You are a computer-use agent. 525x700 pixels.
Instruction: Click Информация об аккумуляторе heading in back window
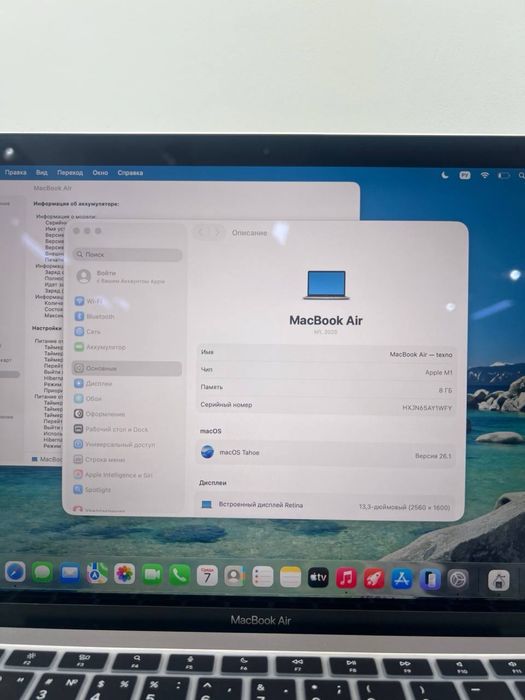76,204
